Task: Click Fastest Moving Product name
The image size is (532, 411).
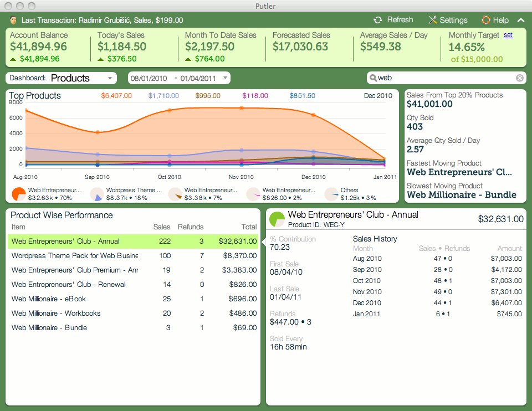Action: click(459, 172)
